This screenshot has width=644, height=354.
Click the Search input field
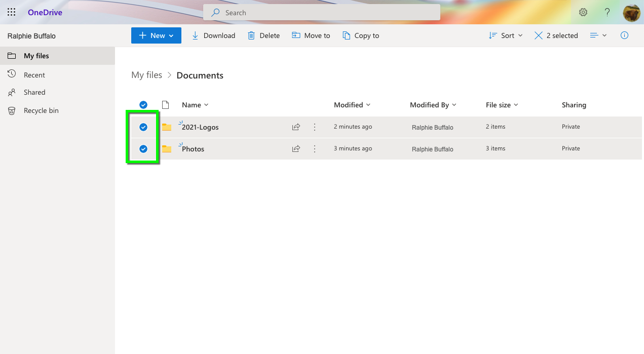[x=322, y=13]
